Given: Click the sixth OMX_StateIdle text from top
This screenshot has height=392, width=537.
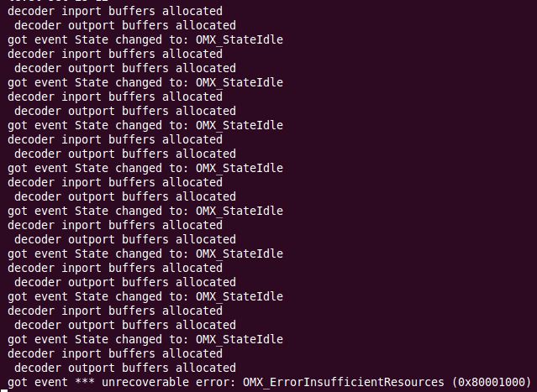Looking at the screenshot, I should 240,253.
